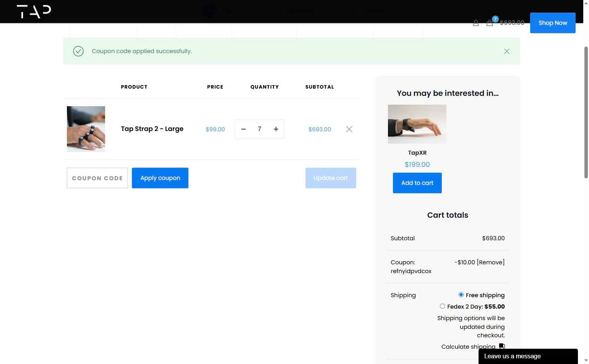This screenshot has height=364, width=589.
Task: Open Tap Strap 2 product thumbnail
Action: pyautogui.click(x=86, y=129)
